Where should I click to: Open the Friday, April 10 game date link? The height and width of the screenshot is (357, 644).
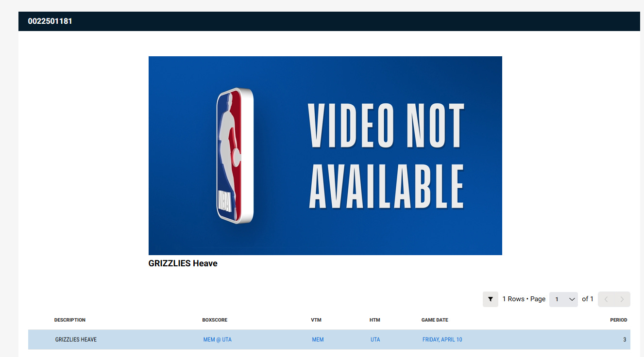[x=442, y=340]
